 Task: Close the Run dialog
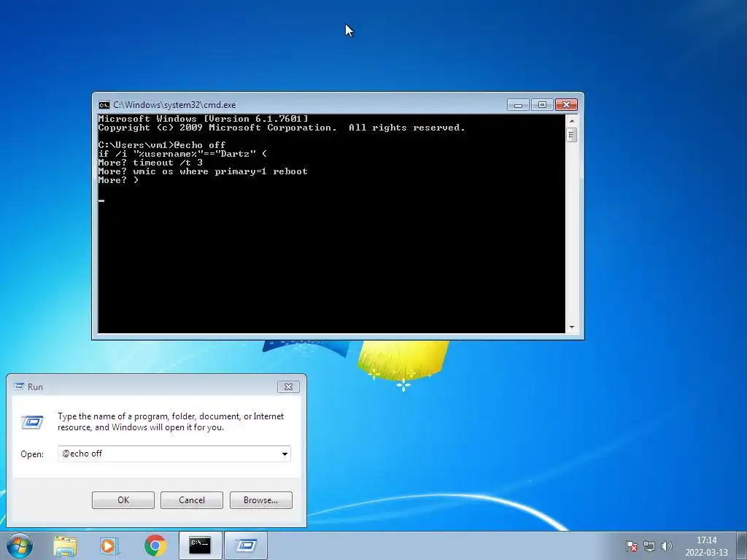288,386
